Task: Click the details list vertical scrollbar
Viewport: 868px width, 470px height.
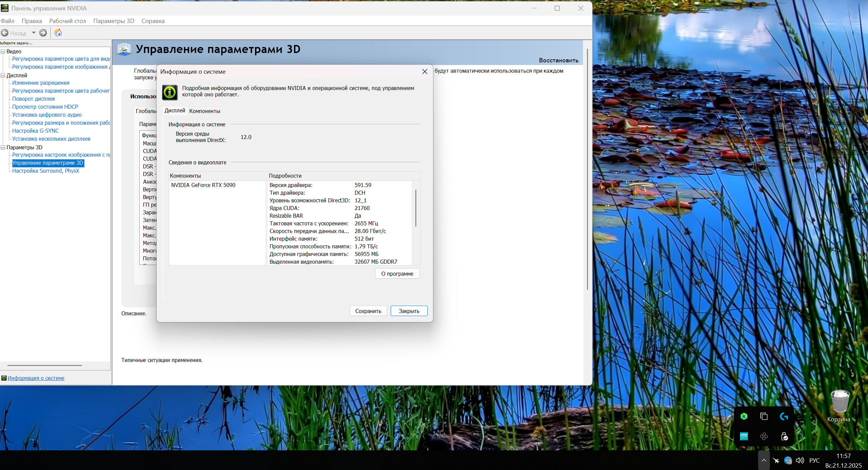Action: (415, 209)
